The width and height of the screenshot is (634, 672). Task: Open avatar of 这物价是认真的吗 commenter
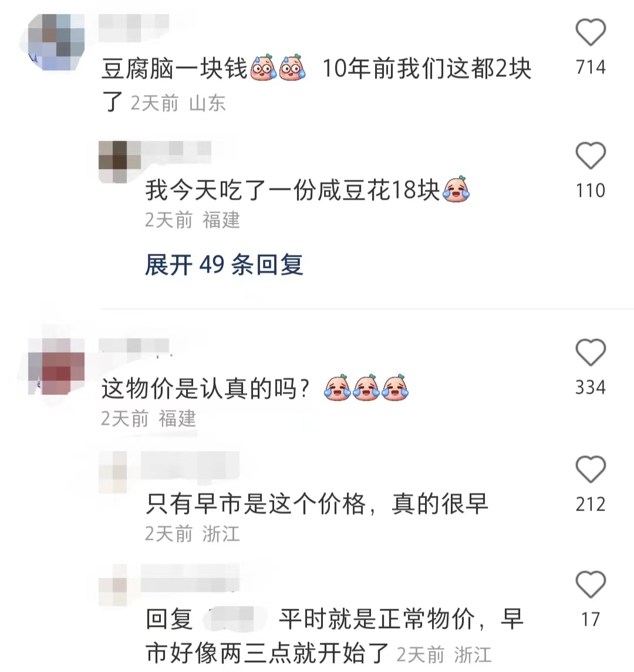pos(56,366)
